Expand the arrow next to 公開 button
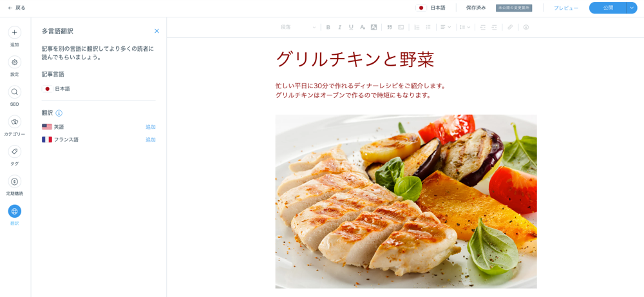 (x=632, y=8)
